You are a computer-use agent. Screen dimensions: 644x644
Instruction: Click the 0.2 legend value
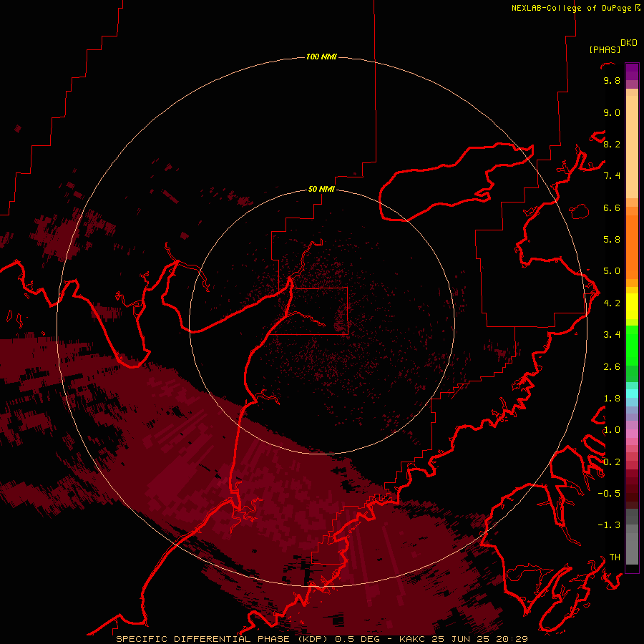coord(612,462)
